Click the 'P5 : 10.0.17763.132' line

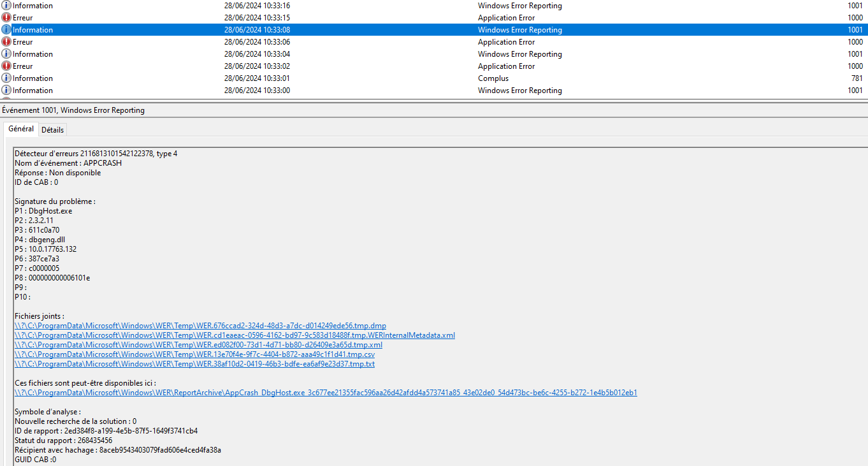pyautogui.click(x=46, y=249)
